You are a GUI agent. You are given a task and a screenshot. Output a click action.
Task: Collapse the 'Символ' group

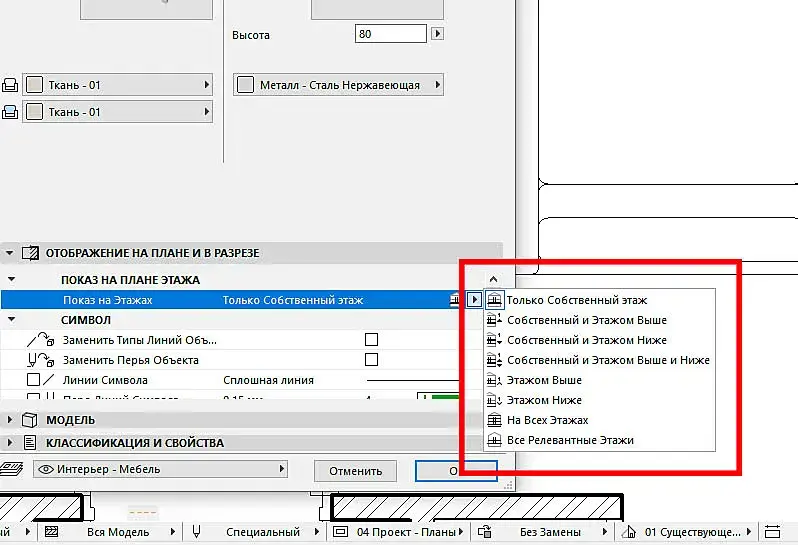11,320
